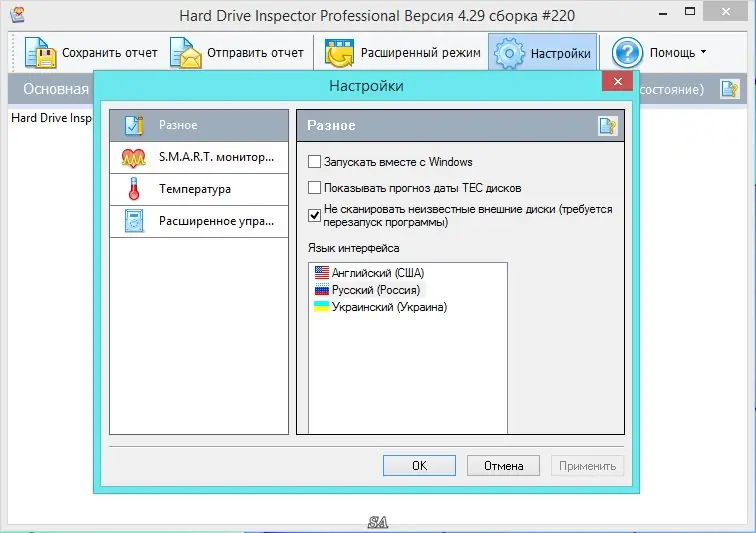
Task: Select Украинский (Украина) language
Action: point(389,307)
